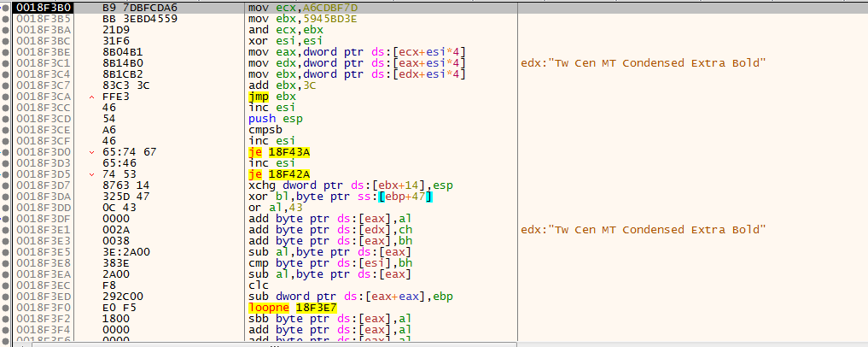Click the comment on row 0018F3C1
Viewport: 868px width, 347px height.
(644, 63)
